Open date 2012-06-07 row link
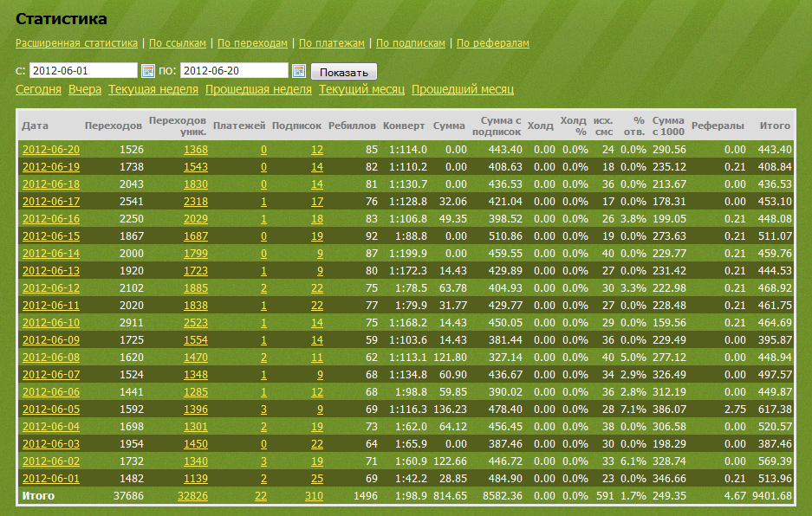The image size is (812, 516). (51, 375)
